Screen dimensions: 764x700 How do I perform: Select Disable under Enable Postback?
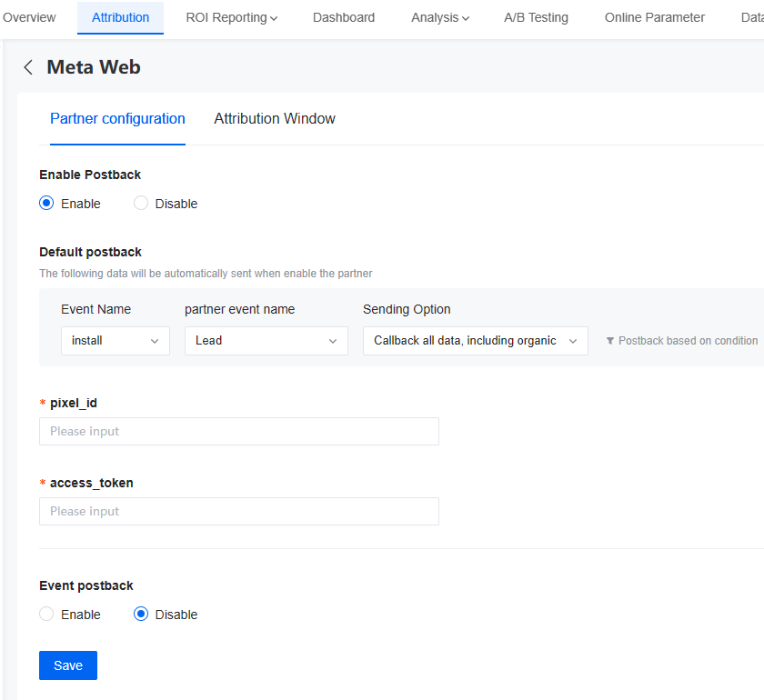point(141,203)
